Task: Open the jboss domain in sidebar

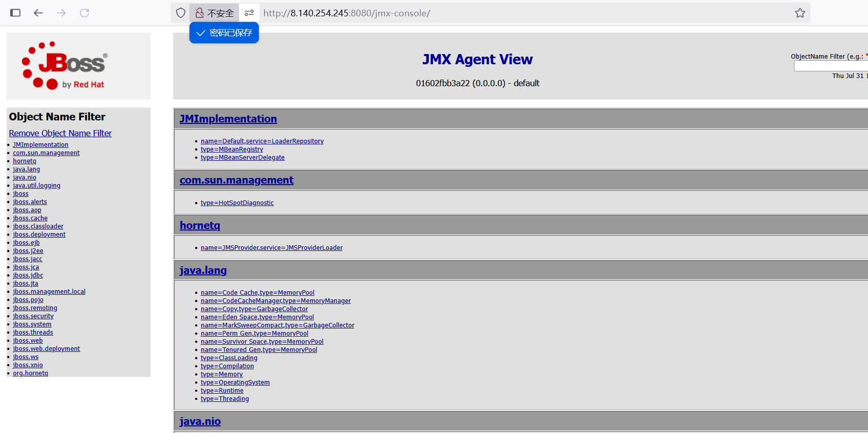Action: pyautogui.click(x=20, y=194)
